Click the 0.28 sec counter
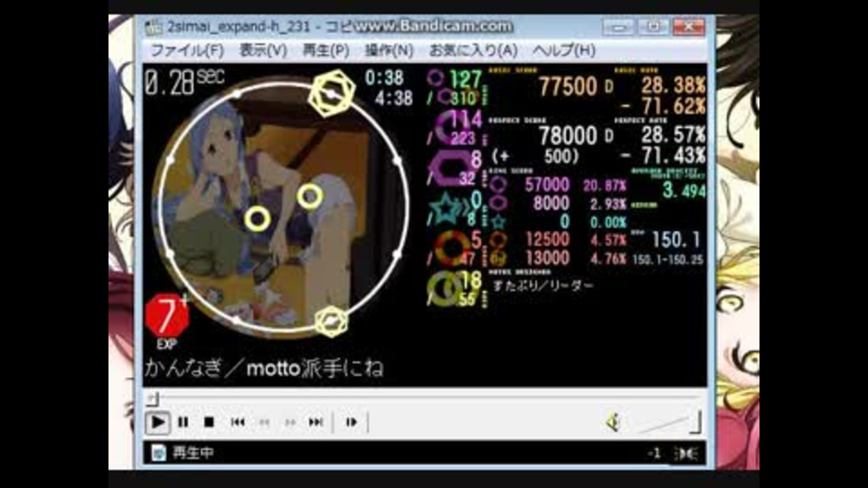The width and height of the screenshot is (868, 488). coord(184,83)
